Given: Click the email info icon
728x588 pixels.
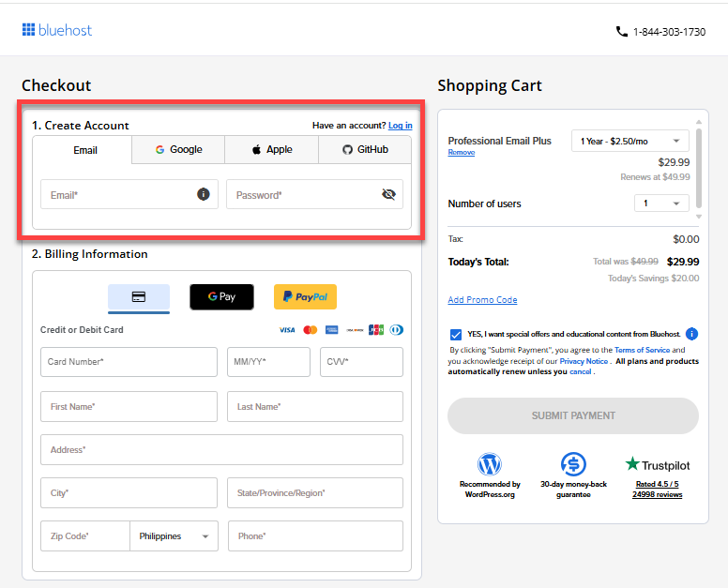Looking at the screenshot, I should click(x=203, y=194).
